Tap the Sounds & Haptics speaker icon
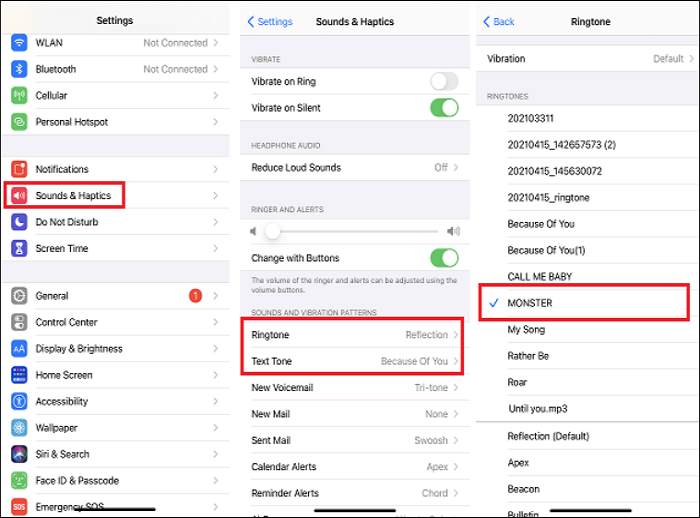This screenshot has width=700, height=518. coord(19,196)
